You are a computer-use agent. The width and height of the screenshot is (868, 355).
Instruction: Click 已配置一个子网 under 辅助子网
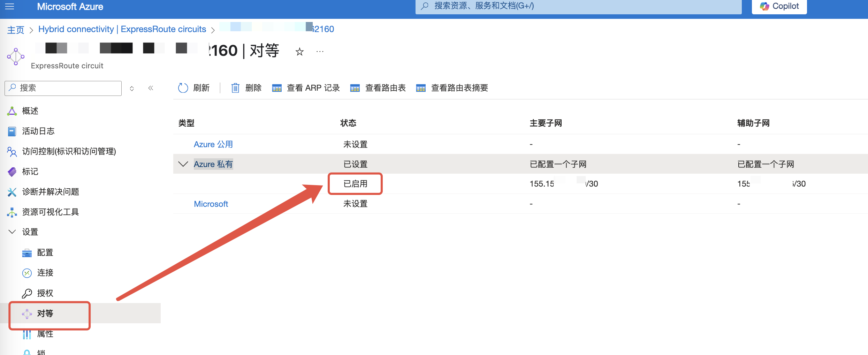click(766, 164)
